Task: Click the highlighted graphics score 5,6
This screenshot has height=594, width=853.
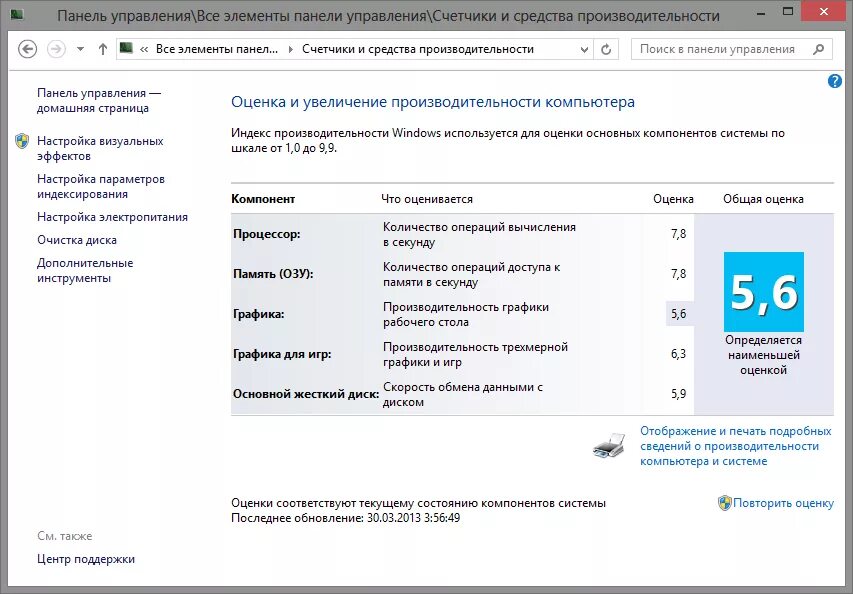Action: [679, 314]
